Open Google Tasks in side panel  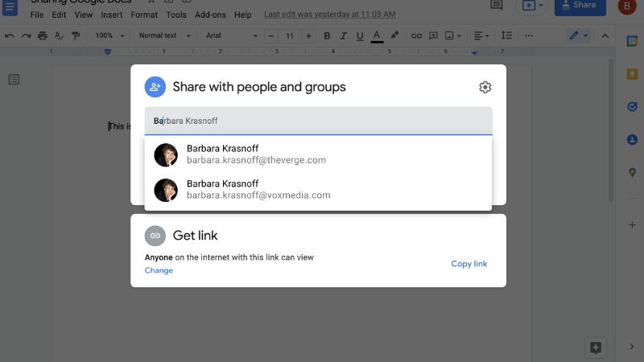pos(632,107)
